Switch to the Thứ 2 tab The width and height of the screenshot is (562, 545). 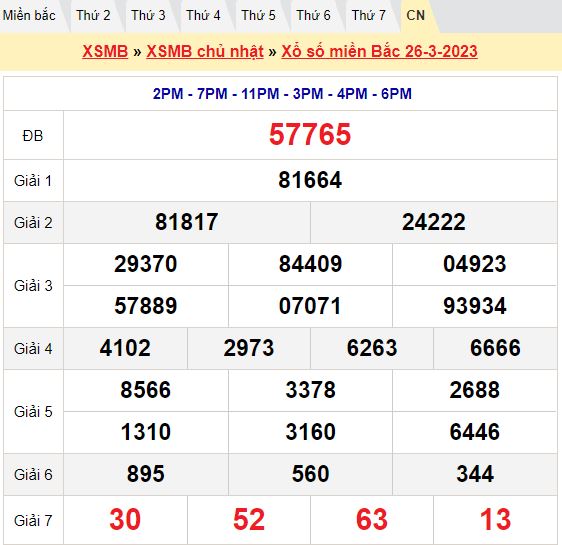click(x=93, y=16)
